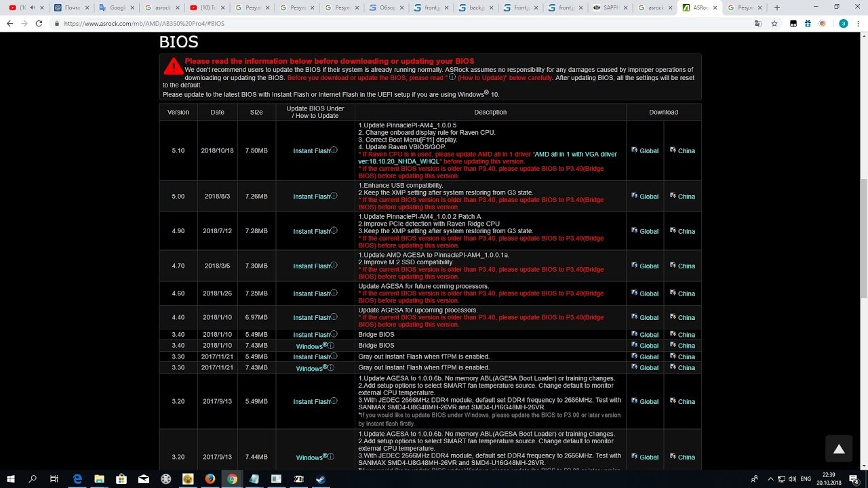Open File Explorer from the taskbar

100,479
